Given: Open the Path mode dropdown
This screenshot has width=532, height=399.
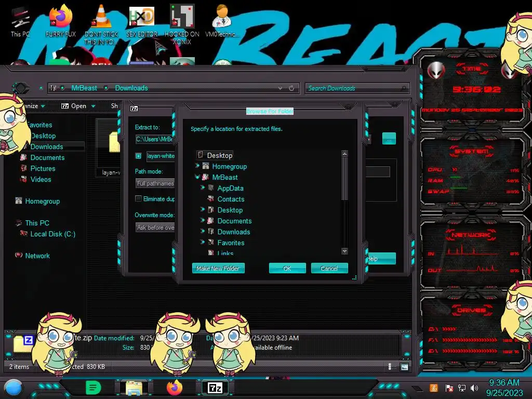Looking at the screenshot, I should pyautogui.click(x=155, y=183).
